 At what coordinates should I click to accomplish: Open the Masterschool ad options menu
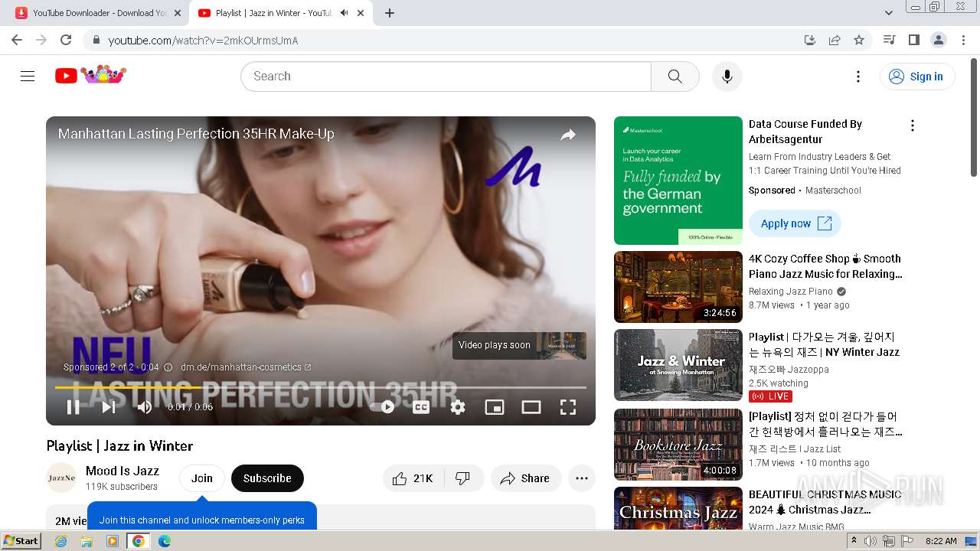[912, 126]
